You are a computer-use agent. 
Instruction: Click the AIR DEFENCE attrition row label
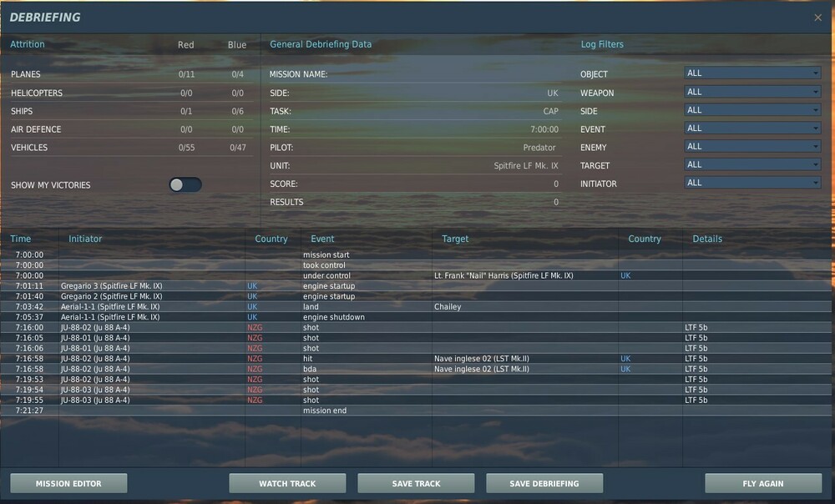[x=36, y=129]
